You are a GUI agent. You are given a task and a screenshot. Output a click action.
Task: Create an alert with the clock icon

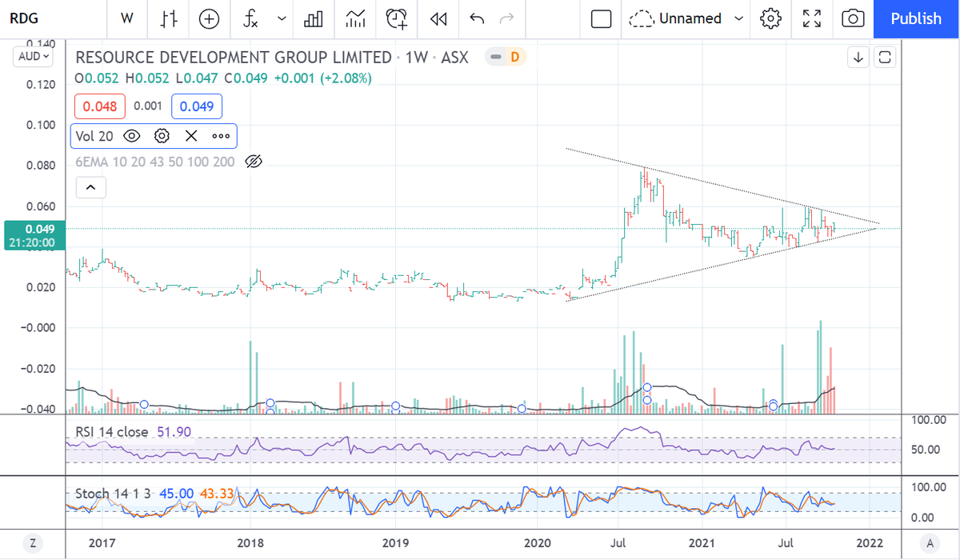396,18
